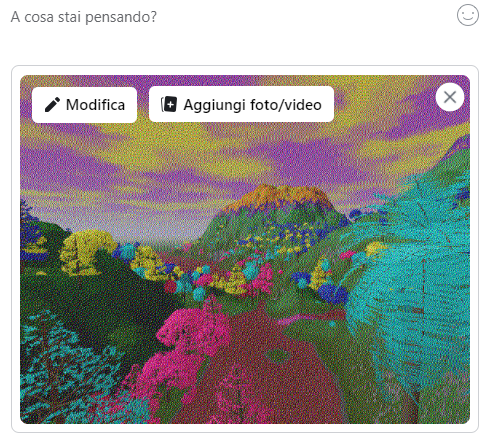Viewport: 487px width, 440px height.
Task: Click Modifica to edit the photo
Action: click(x=84, y=105)
